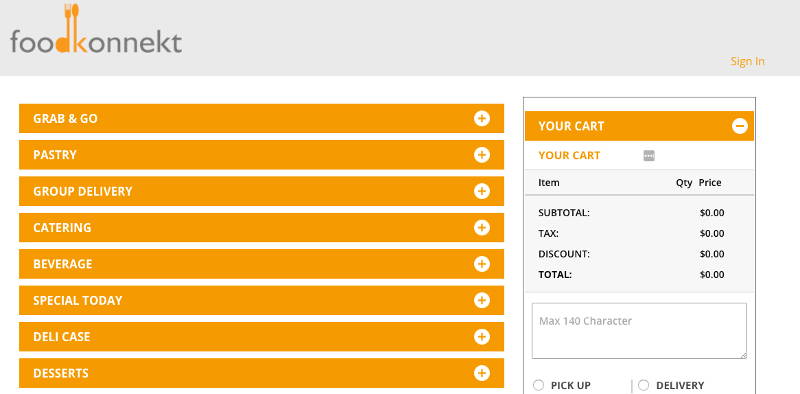Go to home via foodkonnekt logo
Screen dimensions: 800x394
tap(96, 29)
